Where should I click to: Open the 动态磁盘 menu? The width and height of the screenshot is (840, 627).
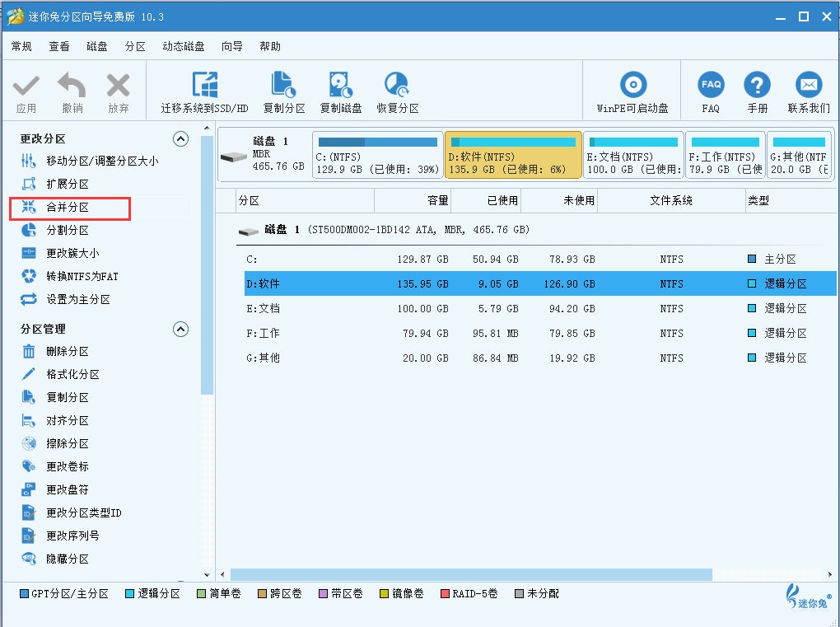point(184,47)
